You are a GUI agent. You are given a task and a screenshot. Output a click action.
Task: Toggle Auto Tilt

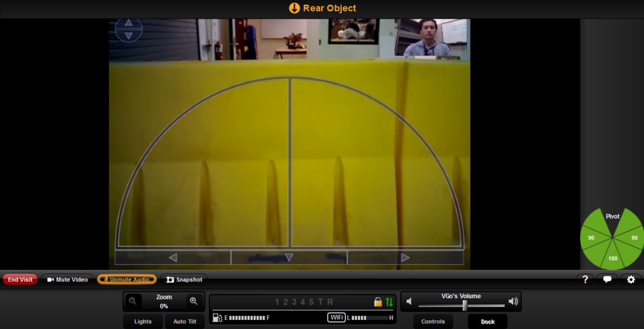185,322
